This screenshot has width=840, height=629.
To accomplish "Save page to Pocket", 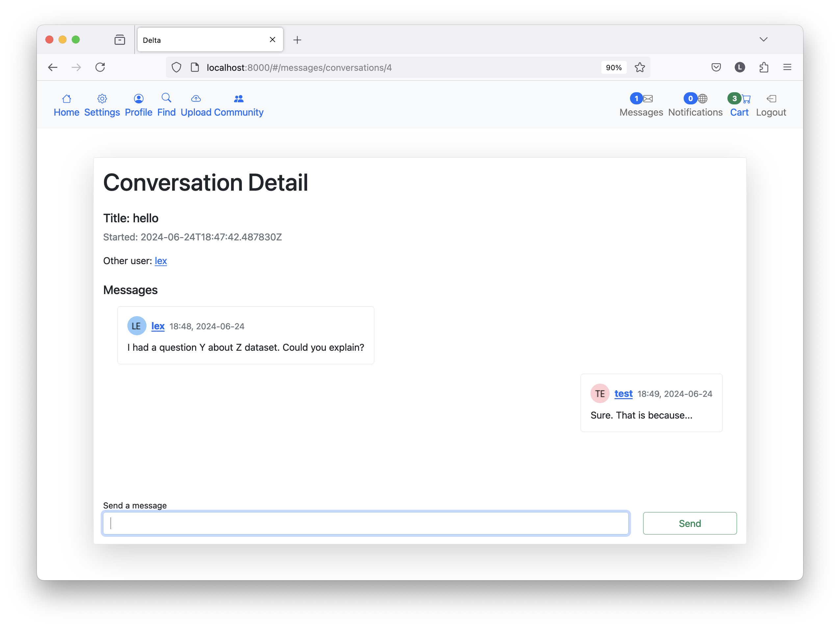I will tap(716, 67).
